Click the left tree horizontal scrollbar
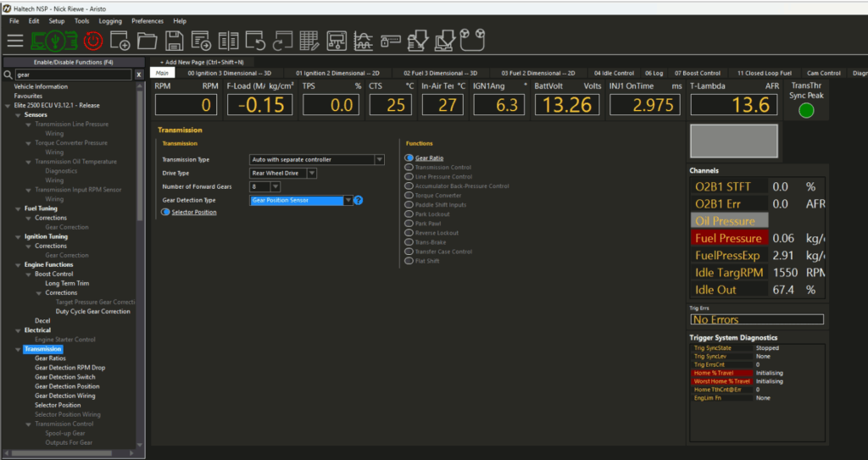868x460 pixels. [61, 453]
